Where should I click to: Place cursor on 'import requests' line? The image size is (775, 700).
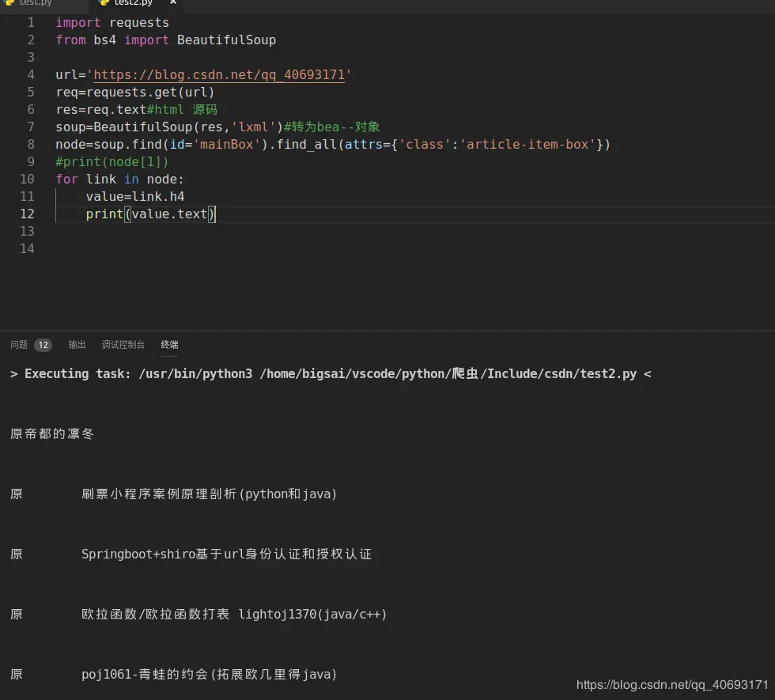click(112, 23)
